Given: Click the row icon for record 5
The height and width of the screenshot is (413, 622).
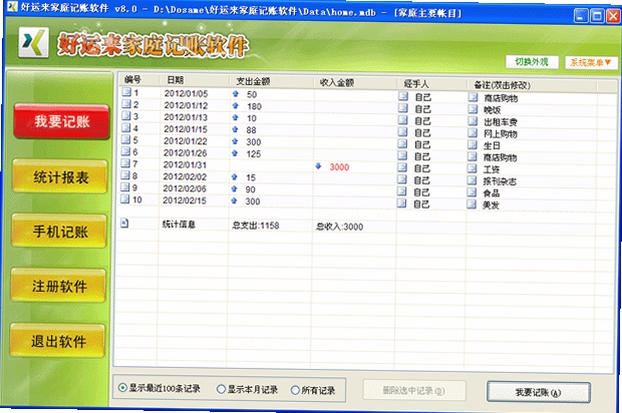Looking at the screenshot, I should (126, 140).
